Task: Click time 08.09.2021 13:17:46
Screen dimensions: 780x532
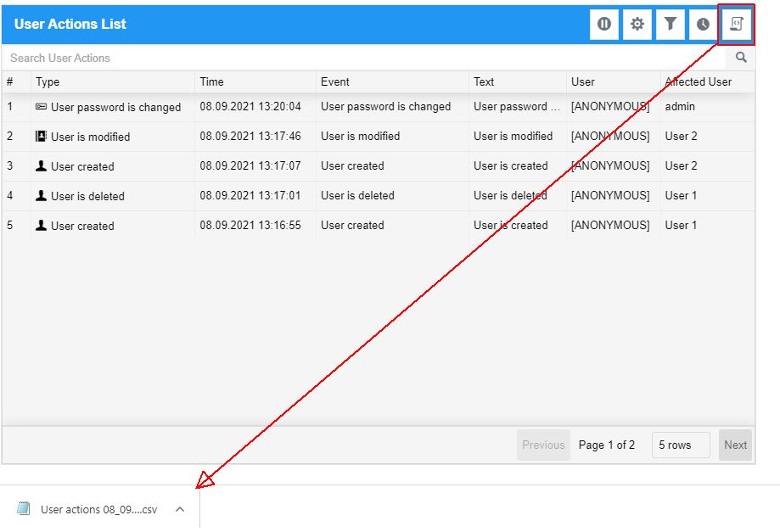Action: point(250,137)
